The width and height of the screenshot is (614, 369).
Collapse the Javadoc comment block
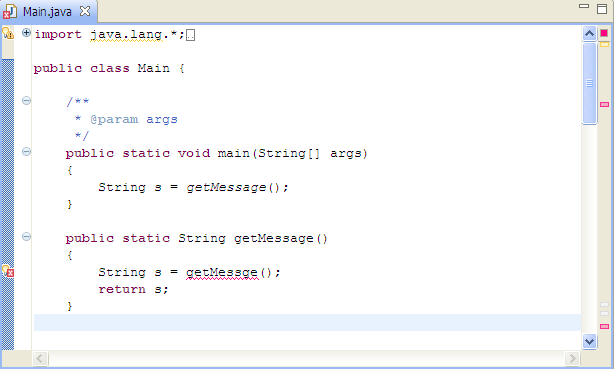(x=26, y=101)
